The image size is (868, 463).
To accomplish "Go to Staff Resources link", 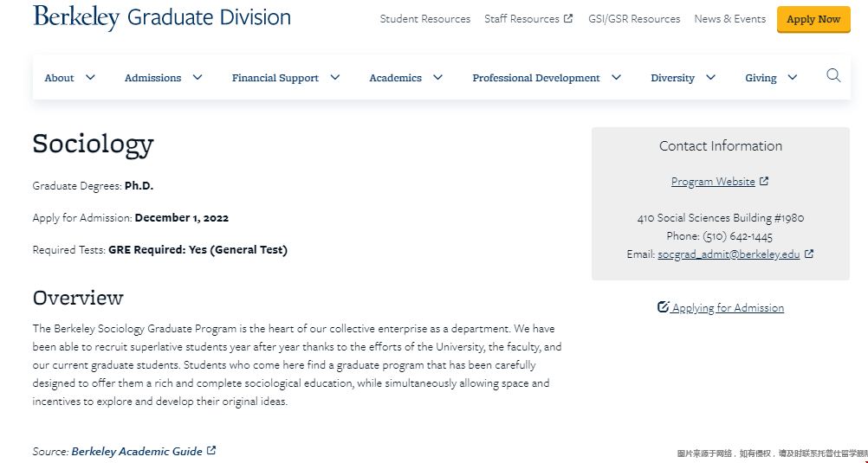I will point(522,19).
